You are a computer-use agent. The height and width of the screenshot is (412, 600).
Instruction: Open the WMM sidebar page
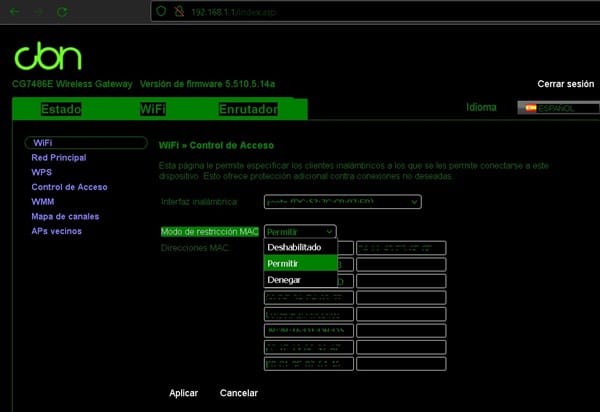coord(43,202)
